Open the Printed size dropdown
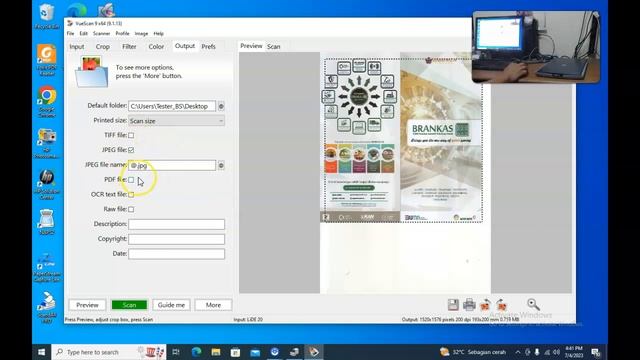 [176, 121]
